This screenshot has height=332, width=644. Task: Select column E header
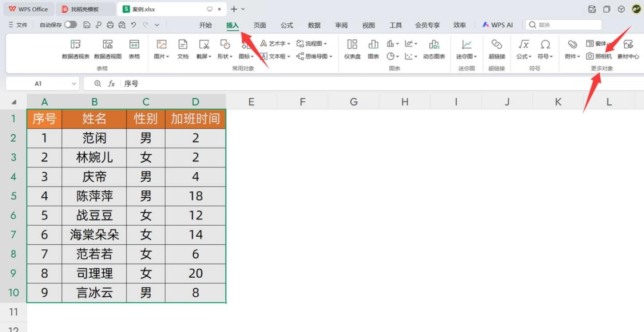252,102
